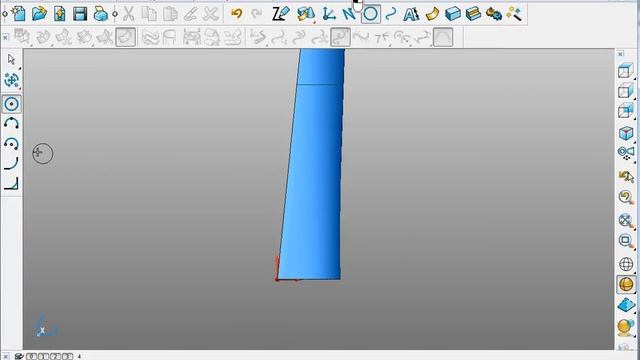Viewport: 640px width, 360px height.
Task: Open a model file with the folder icon
Action: (39, 14)
